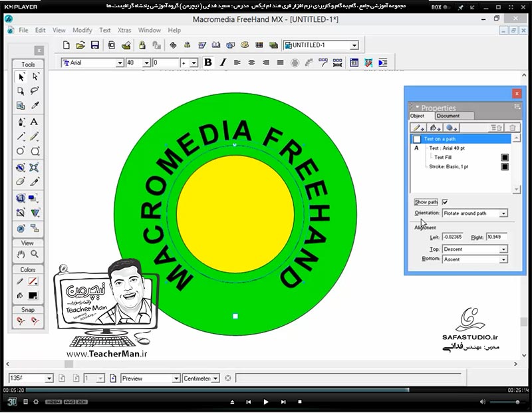
Task: Open the File menu
Action: pyautogui.click(x=23, y=30)
